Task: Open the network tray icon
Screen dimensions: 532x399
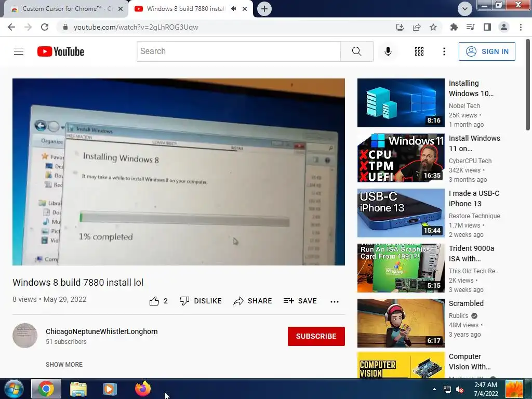Action: [447, 389]
